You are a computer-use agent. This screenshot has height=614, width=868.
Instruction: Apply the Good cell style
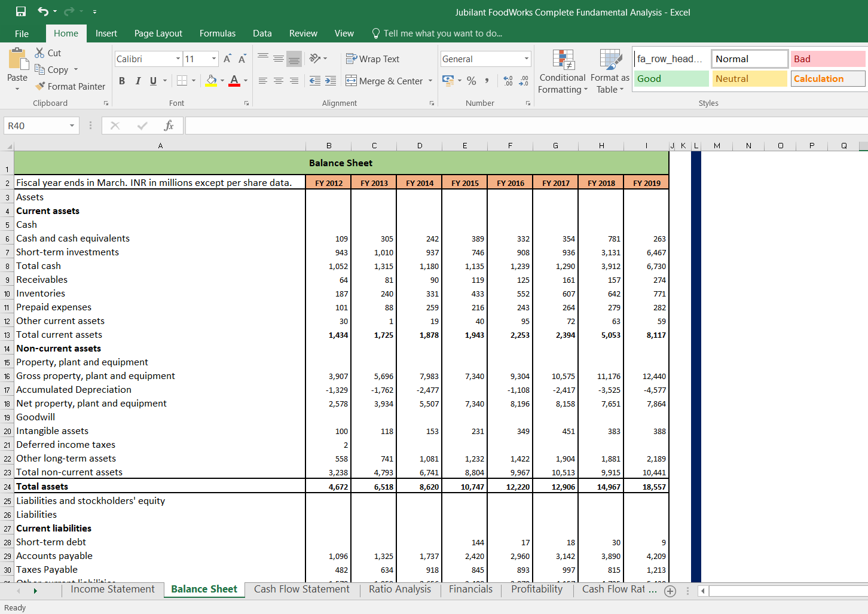click(x=671, y=78)
